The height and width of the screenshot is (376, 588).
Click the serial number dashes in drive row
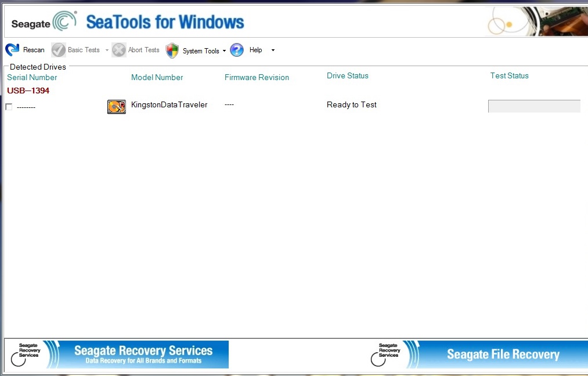tap(26, 107)
